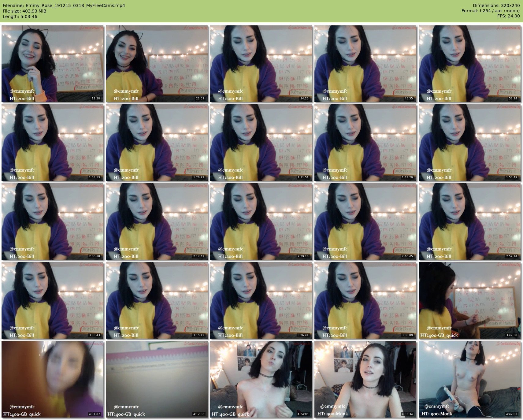This screenshot has height=420, width=523.
Task: Click the whiteboard thumbnail at 3:49:38
Action: tap(469, 300)
